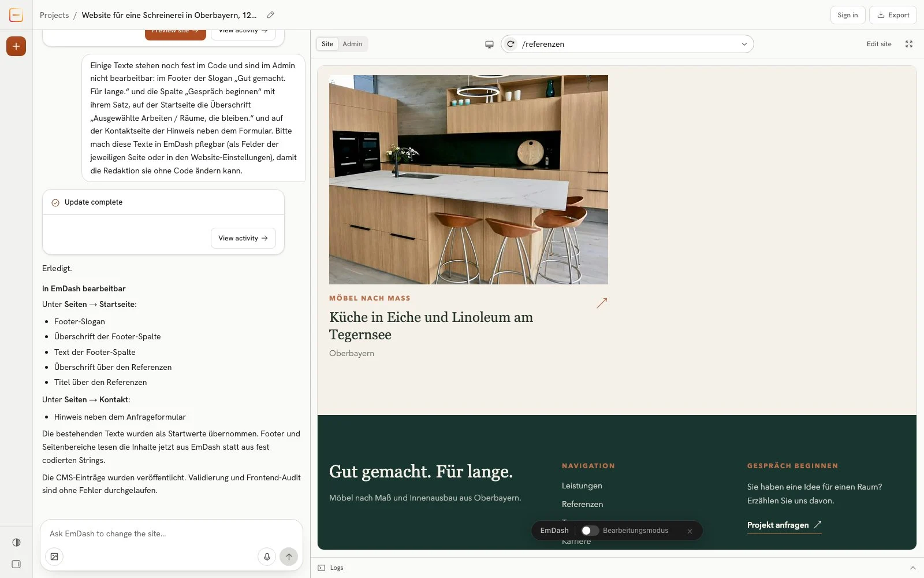Toggle theme via half-circle icon

pyautogui.click(x=16, y=542)
